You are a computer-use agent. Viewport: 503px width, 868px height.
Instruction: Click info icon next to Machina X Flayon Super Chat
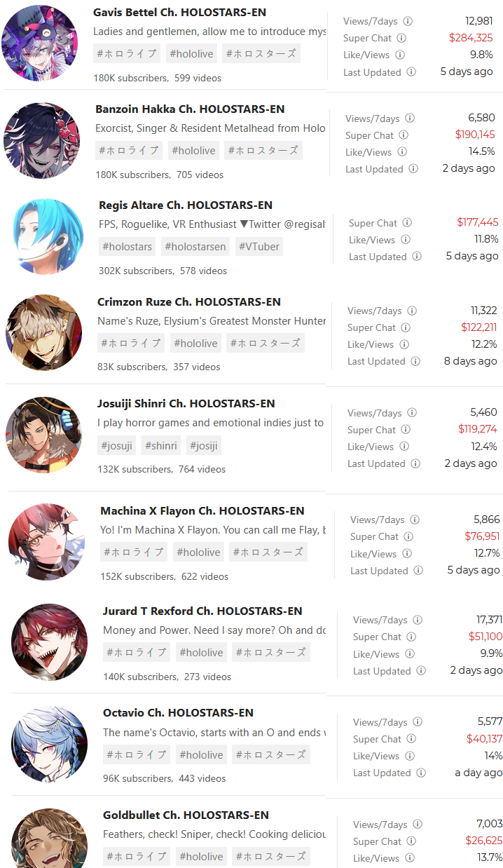pyautogui.click(x=408, y=536)
